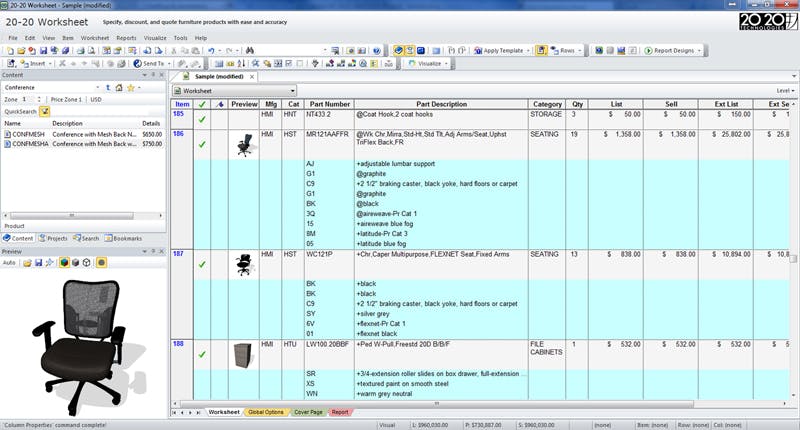Switch to the Global Options sheet tab
This screenshot has height=430, width=800.
[x=266, y=412]
